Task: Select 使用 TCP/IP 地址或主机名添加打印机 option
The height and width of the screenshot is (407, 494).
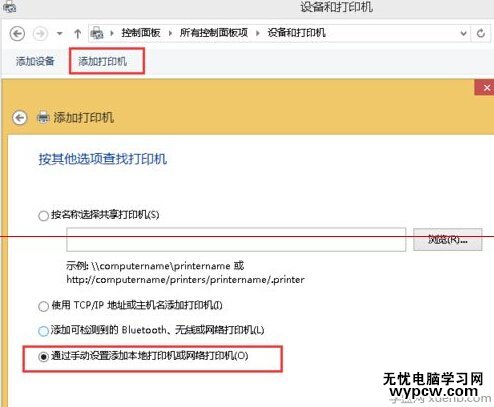Action: click(43, 306)
